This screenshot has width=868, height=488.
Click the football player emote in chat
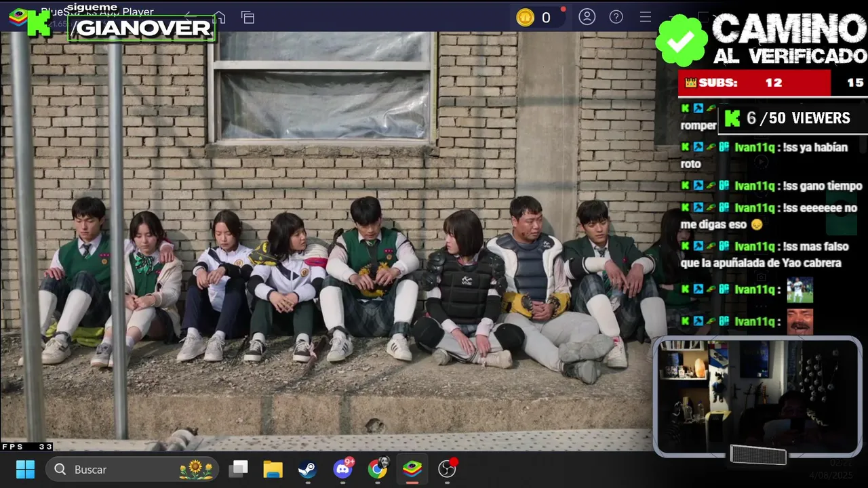(800, 290)
